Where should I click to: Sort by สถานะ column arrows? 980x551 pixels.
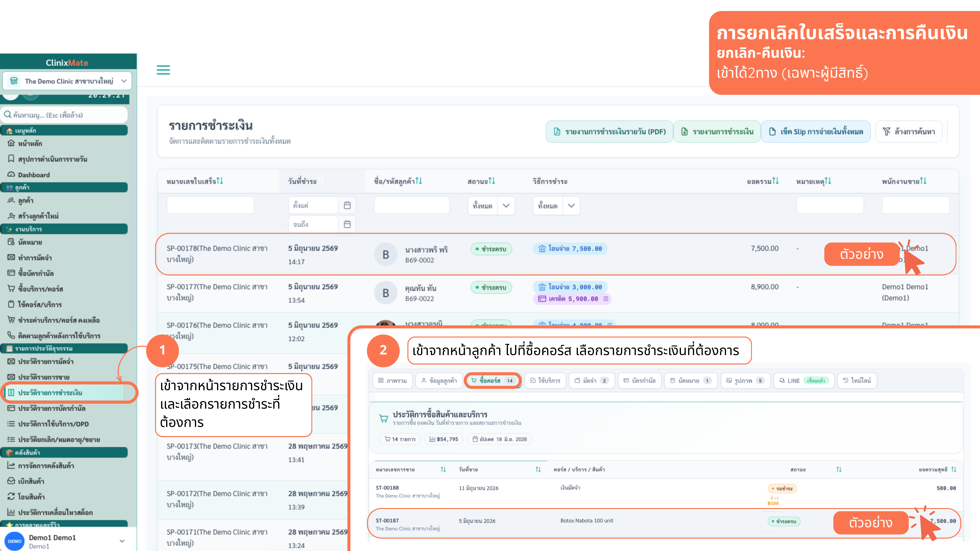(x=492, y=181)
